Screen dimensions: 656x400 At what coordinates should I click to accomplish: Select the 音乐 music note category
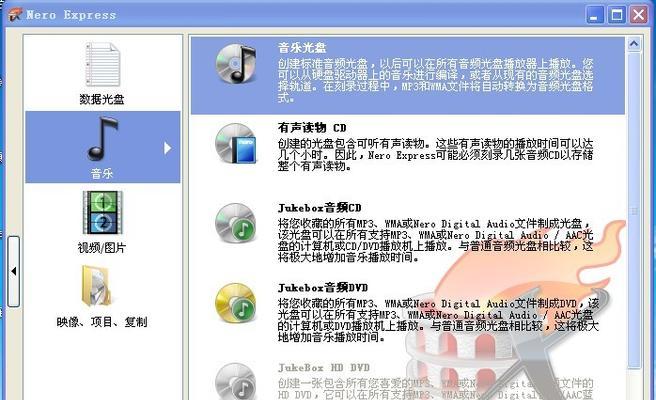(x=102, y=147)
